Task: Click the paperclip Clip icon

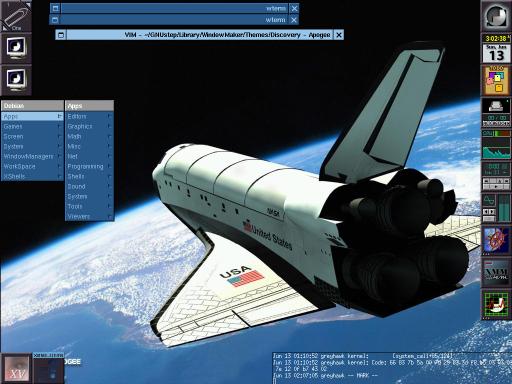Action: point(15,15)
